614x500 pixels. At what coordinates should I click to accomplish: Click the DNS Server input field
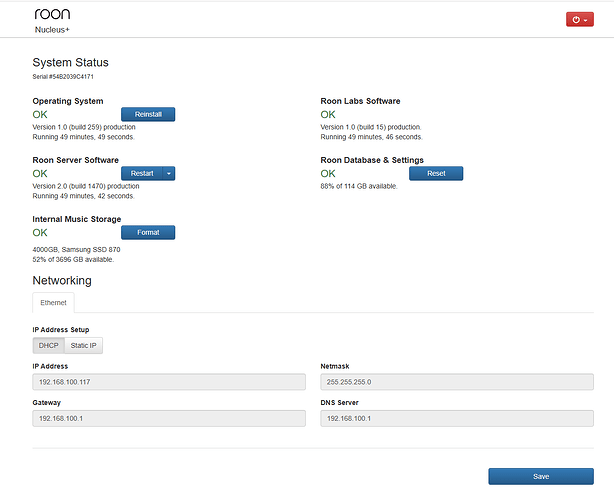coord(457,419)
